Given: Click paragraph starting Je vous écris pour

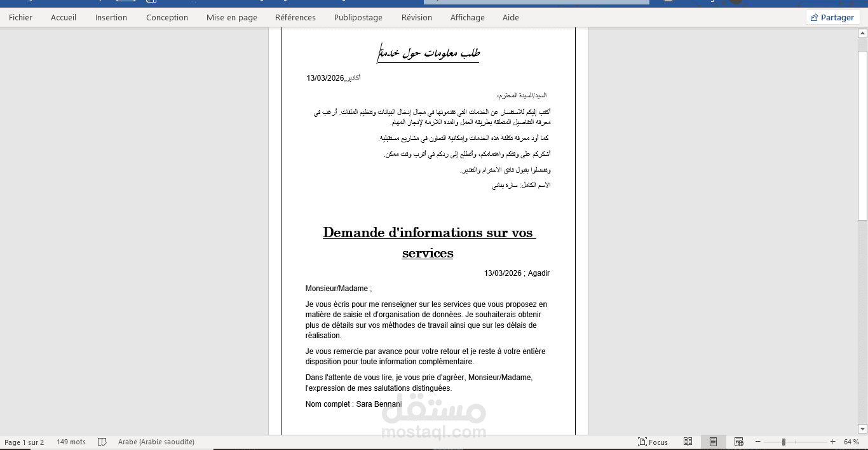Looking at the screenshot, I should point(426,320).
